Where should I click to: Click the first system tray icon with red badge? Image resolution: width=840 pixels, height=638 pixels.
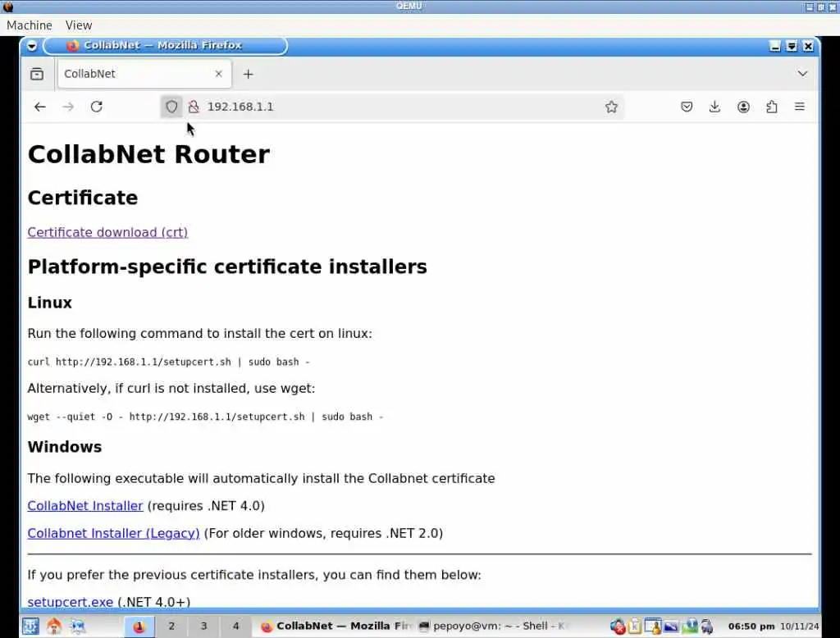[x=618, y=626]
